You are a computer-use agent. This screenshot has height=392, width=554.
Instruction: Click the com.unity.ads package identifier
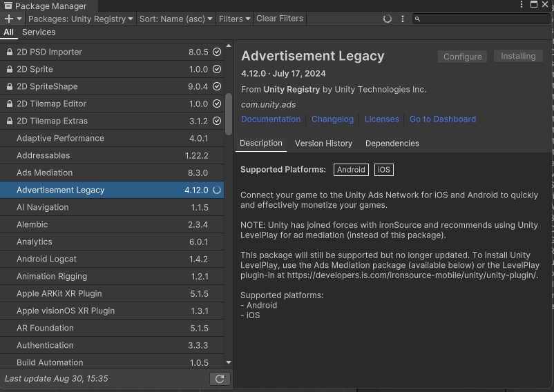pos(268,105)
